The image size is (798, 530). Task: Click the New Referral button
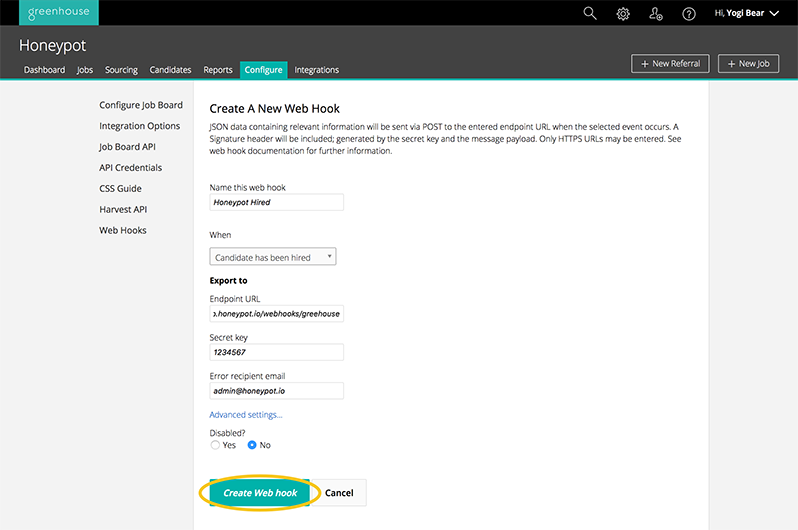point(670,63)
